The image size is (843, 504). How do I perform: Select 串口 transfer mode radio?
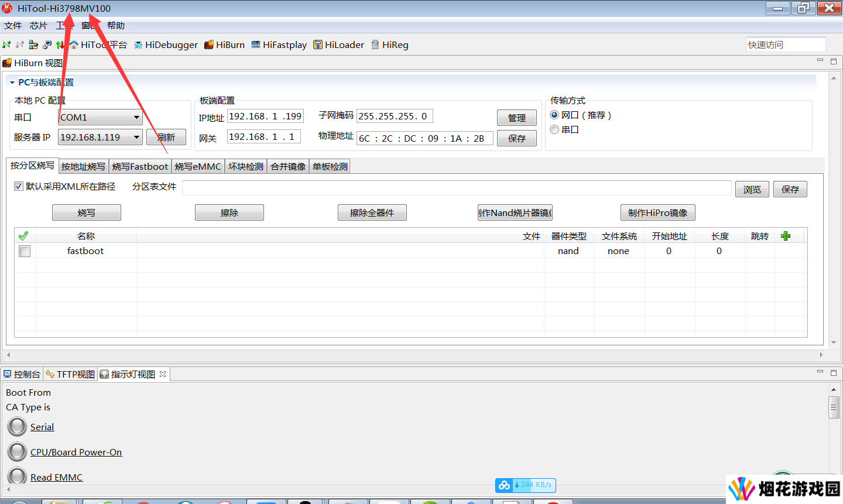[554, 129]
